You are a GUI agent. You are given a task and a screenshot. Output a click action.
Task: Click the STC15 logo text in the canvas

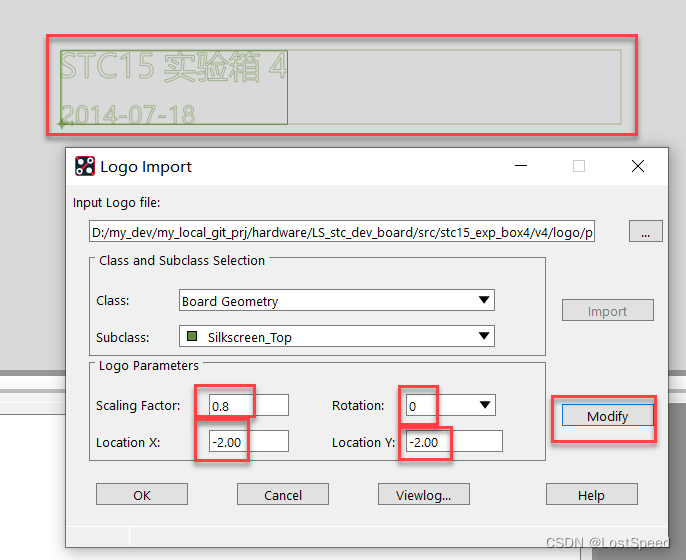[x=173, y=67]
